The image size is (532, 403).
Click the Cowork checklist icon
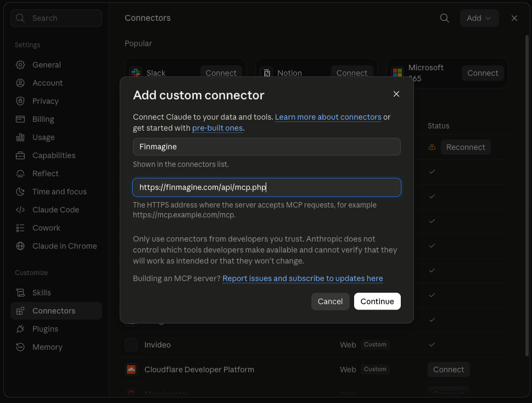[x=20, y=228]
